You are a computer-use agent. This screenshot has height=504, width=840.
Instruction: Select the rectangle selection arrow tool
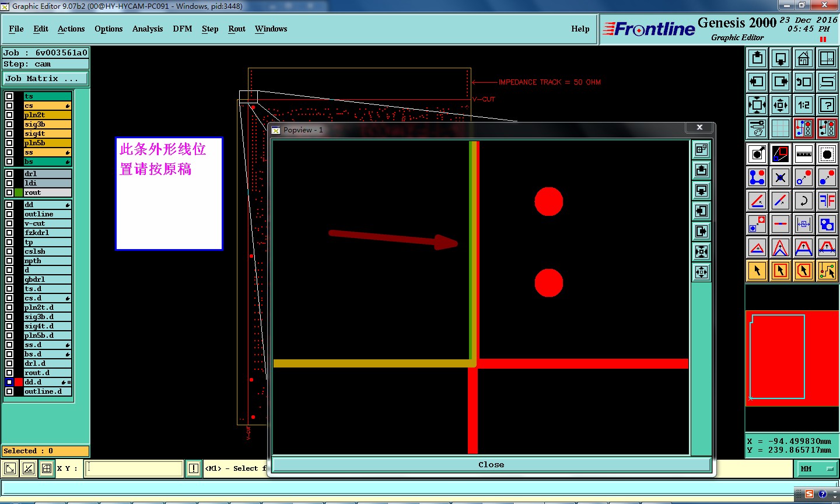[x=780, y=271]
